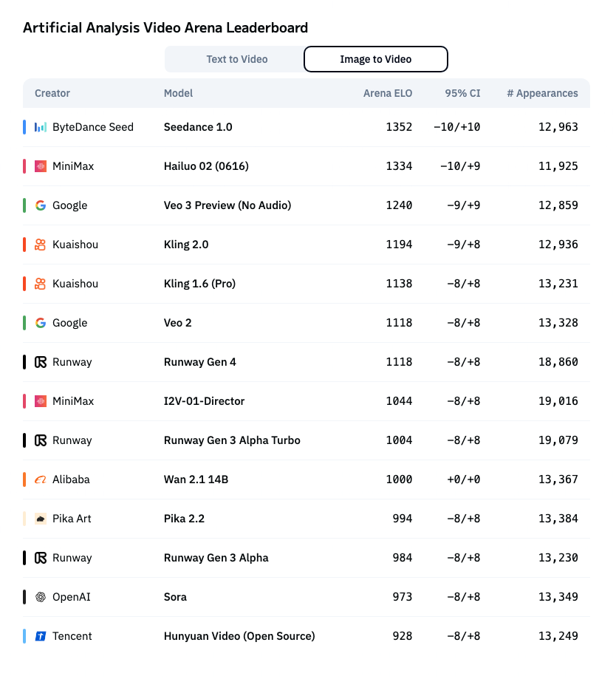This screenshot has width=616, height=679.
Task: Click the OpenAI creator name
Action: coord(72,597)
